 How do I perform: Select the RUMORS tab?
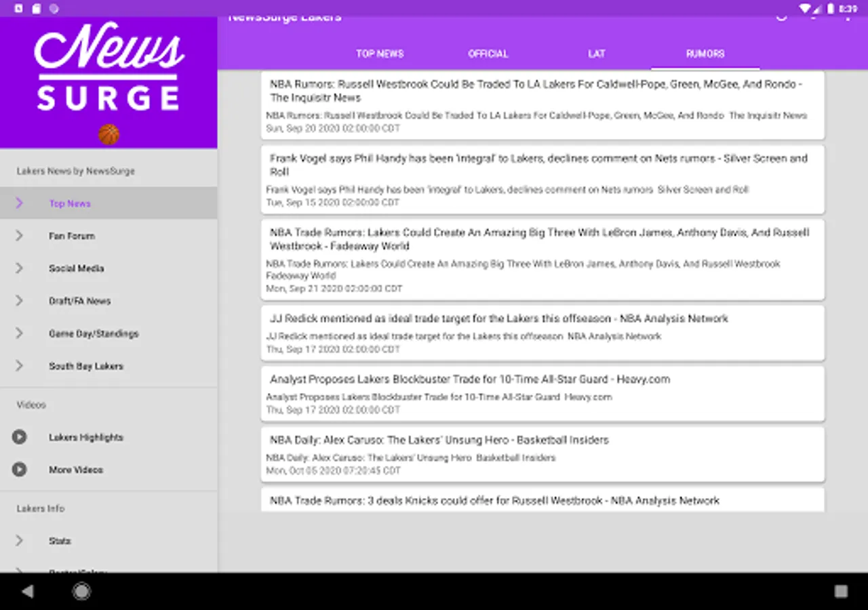tap(705, 54)
